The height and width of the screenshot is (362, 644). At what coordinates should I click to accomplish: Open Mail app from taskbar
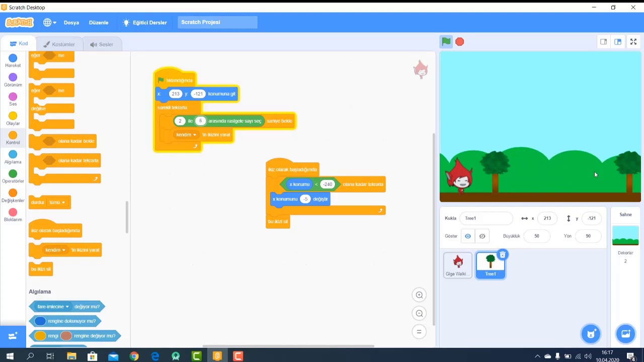113,356
